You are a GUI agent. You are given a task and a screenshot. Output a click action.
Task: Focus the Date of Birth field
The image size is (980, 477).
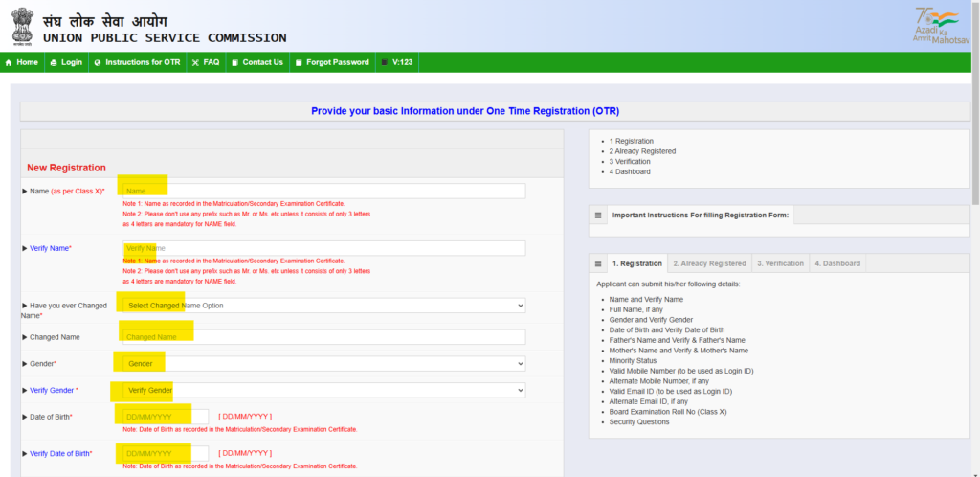click(166, 417)
